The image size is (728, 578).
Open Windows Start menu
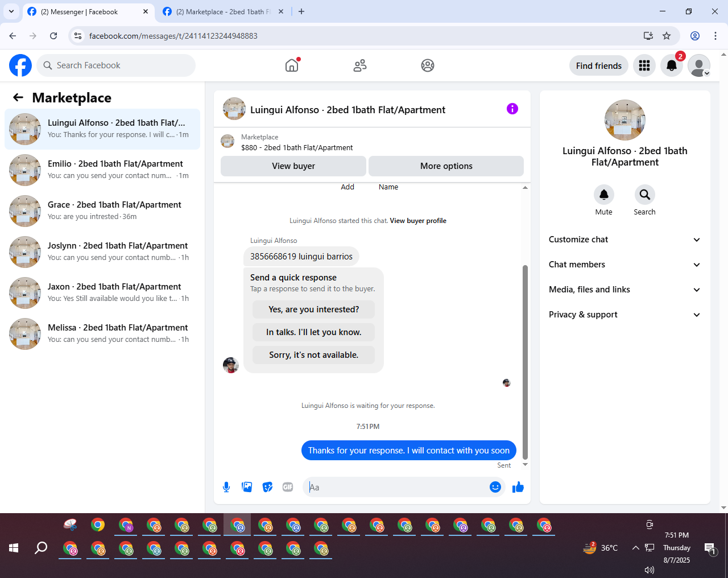click(x=14, y=548)
